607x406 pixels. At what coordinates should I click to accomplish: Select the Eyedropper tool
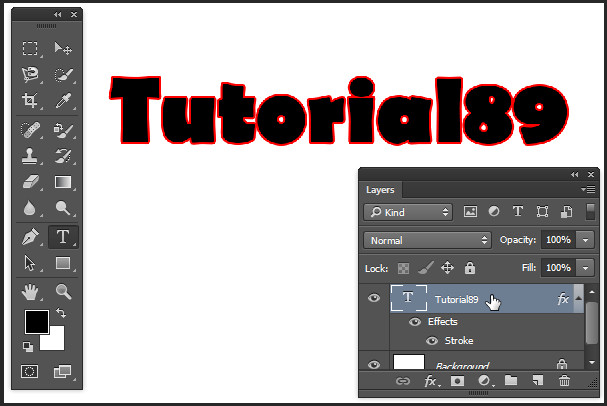pos(63,100)
